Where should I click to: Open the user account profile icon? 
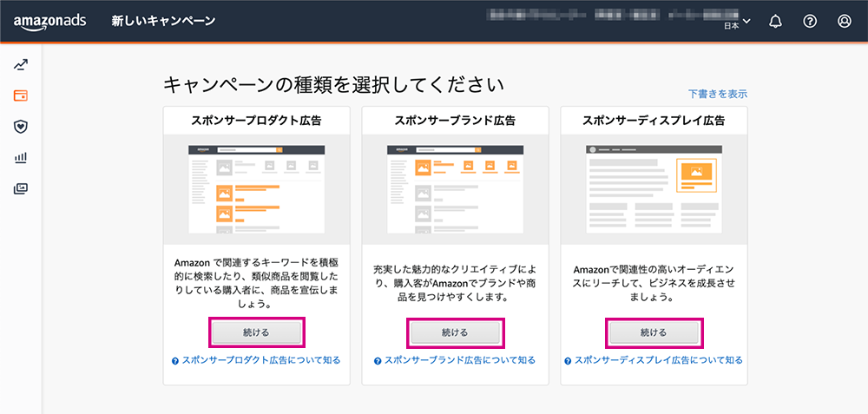coord(845,22)
